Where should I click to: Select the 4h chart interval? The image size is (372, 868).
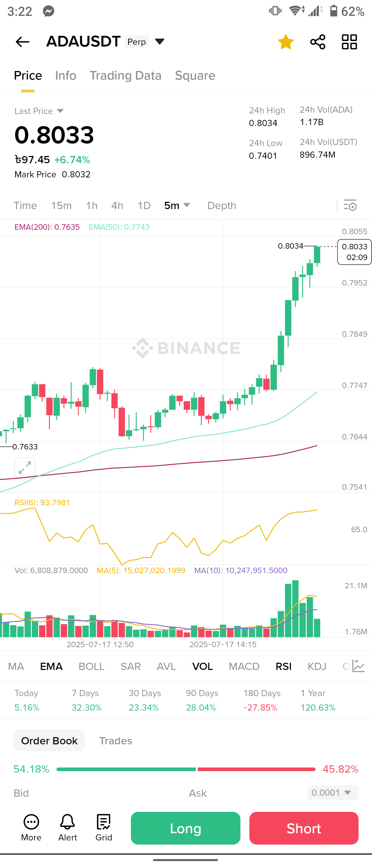117,206
